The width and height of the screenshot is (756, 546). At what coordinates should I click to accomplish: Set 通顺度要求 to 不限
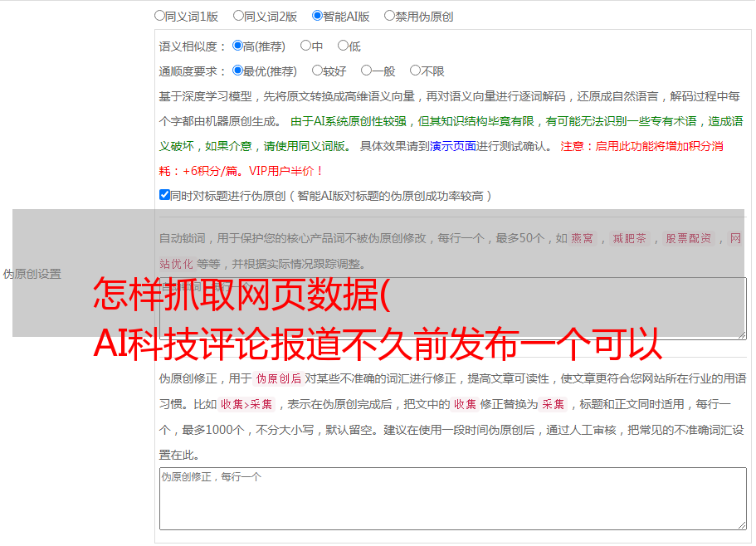(415, 71)
